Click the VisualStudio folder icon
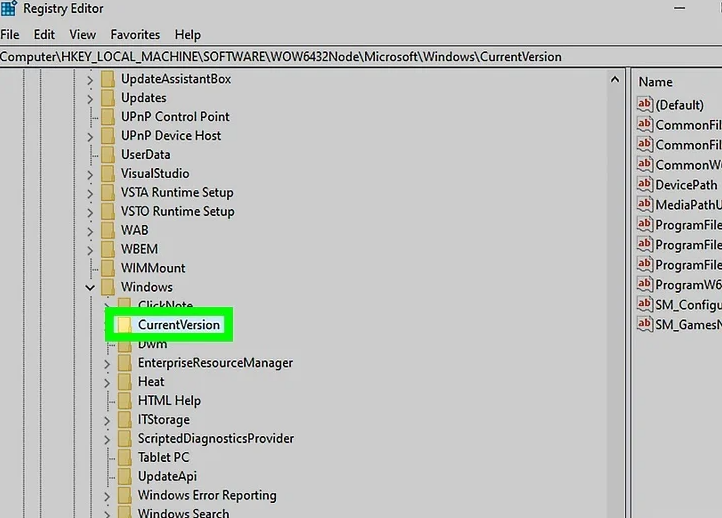The width and height of the screenshot is (722, 518). point(107,174)
